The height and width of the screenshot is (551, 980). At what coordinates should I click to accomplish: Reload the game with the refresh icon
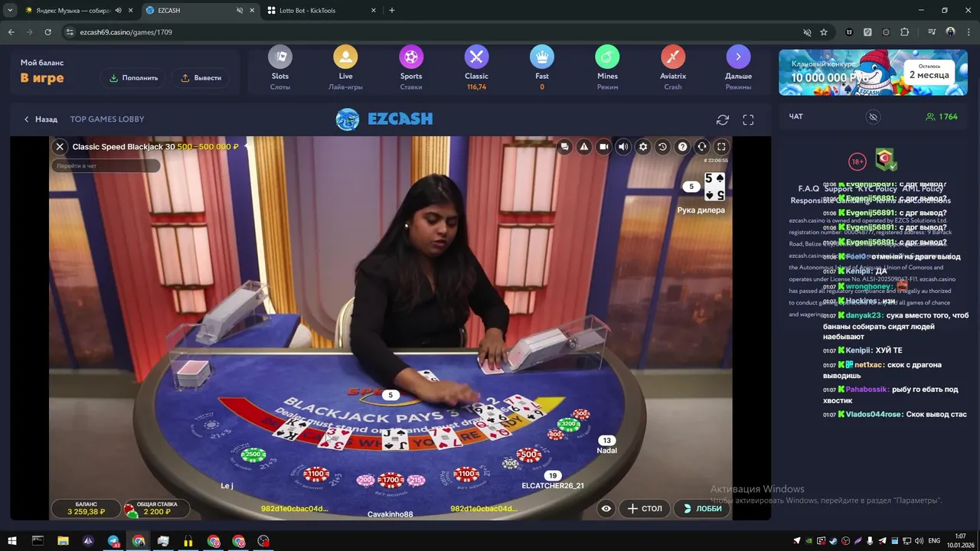722,120
